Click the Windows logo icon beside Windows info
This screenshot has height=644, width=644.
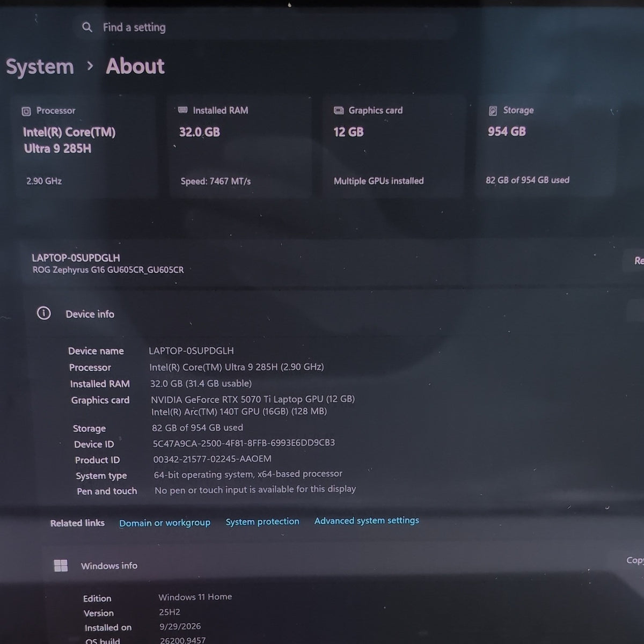[x=61, y=566]
